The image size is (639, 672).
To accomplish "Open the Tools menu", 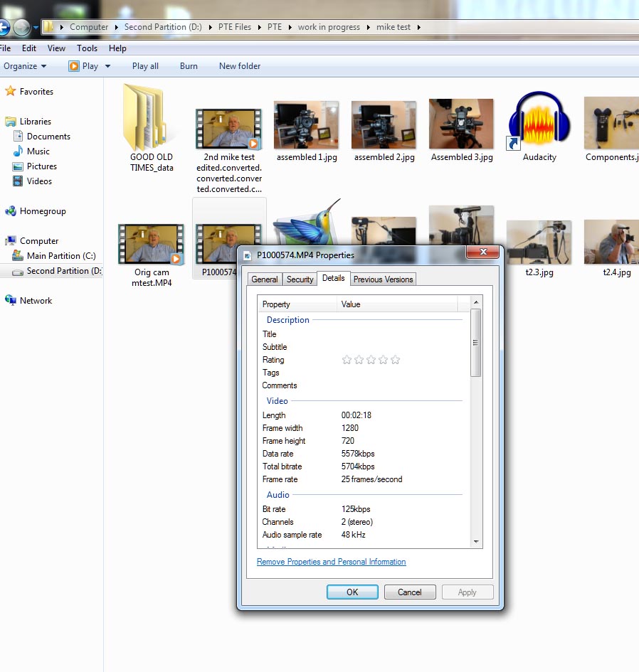I will [87, 48].
